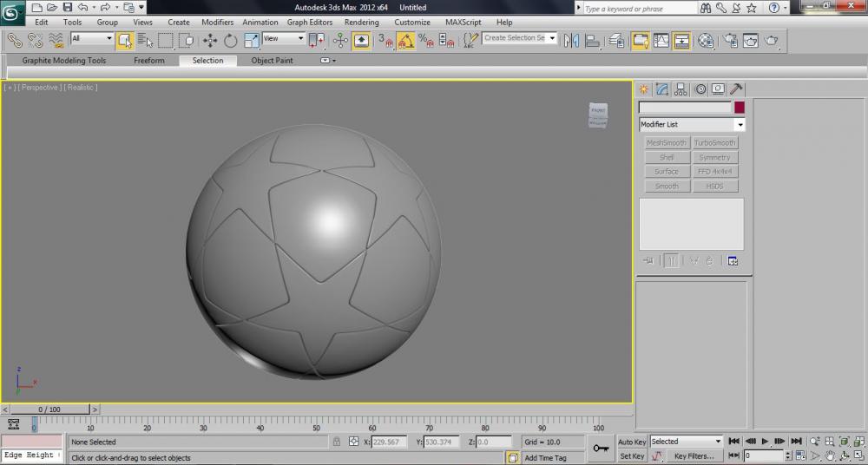Activate the Select and Rotate tool
Screen dimensions: 868x465
[231, 40]
